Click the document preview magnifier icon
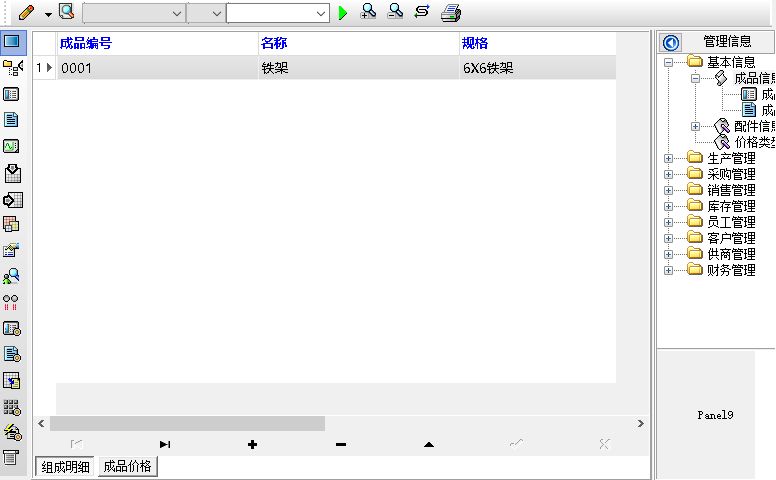776x480 pixels. [x=66, y=11]
